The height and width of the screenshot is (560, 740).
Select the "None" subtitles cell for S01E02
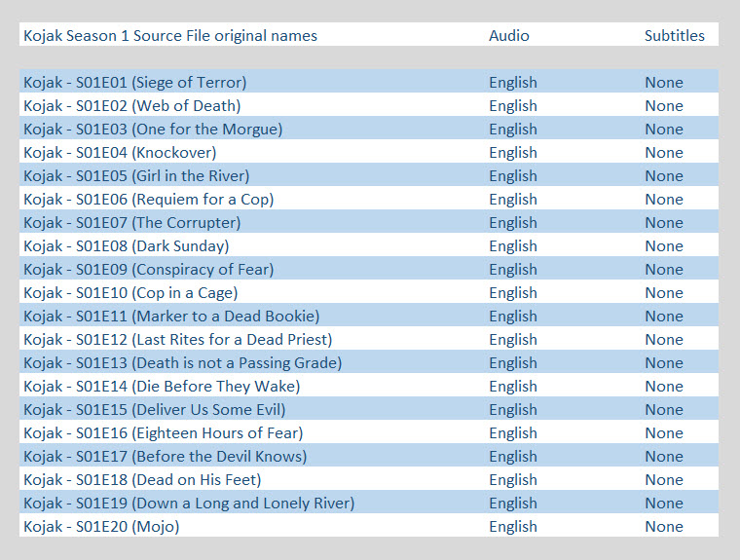click(664, 106)
